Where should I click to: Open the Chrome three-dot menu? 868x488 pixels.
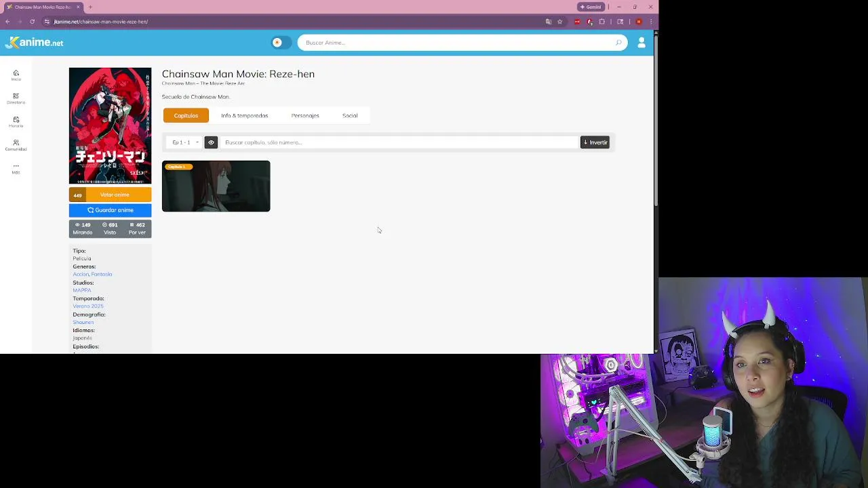point(650,22)
